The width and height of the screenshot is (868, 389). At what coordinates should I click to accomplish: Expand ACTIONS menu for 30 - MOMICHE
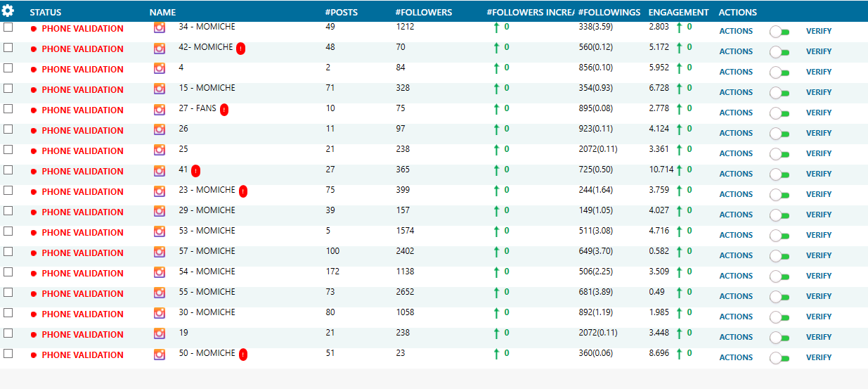(736, 317)
